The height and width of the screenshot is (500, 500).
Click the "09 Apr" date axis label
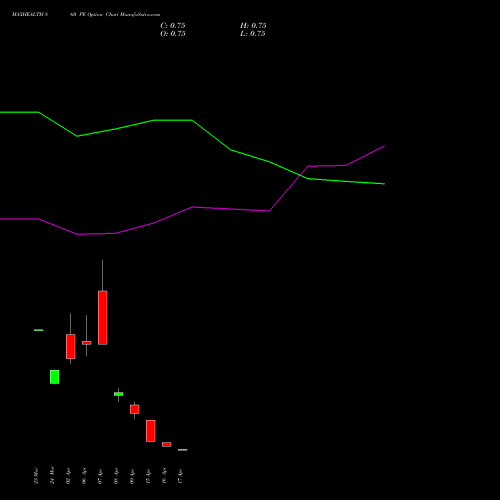(132, 476)
